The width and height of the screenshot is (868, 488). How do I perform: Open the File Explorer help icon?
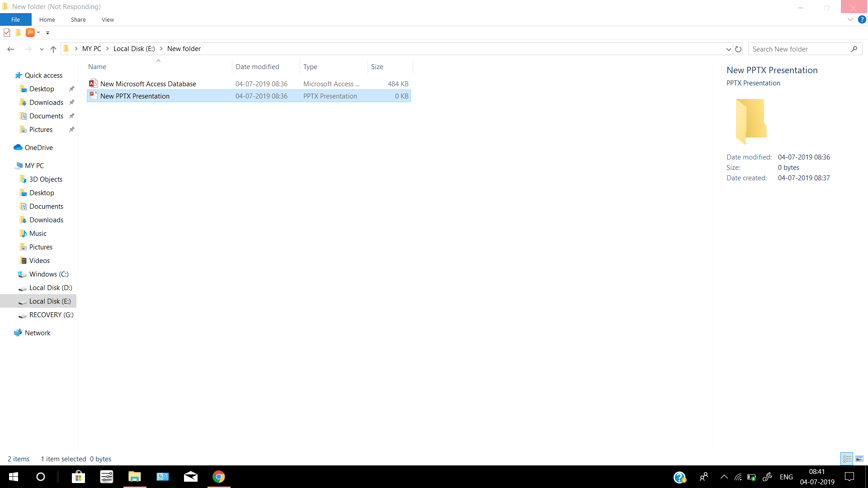click(862, 19)
